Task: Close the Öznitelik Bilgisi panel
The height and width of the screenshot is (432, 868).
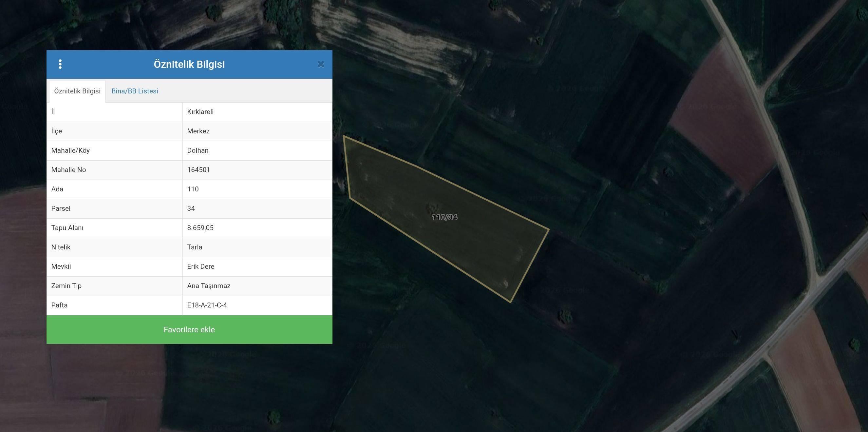Action: click(x=320, y=65)
